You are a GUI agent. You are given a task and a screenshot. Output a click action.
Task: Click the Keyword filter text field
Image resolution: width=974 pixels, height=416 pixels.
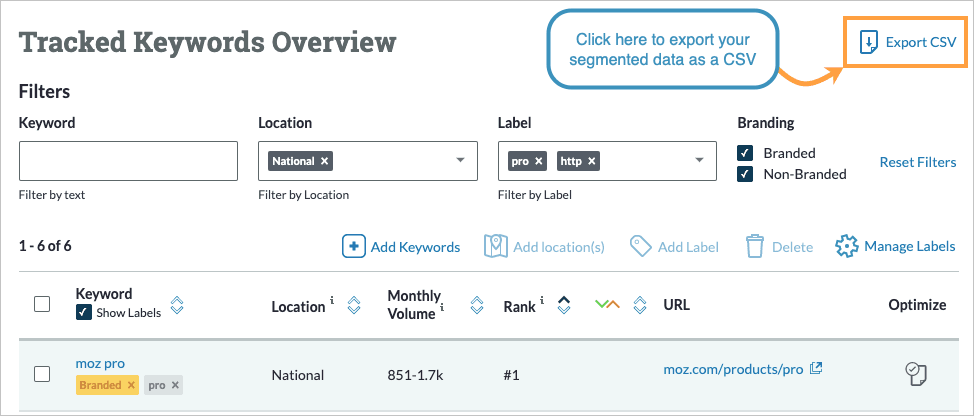click(128, 161)
